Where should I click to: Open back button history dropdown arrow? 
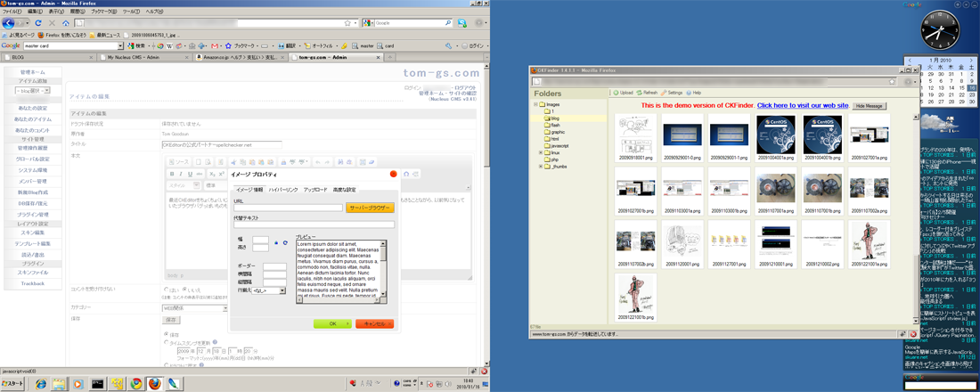[x=28, y=24]
